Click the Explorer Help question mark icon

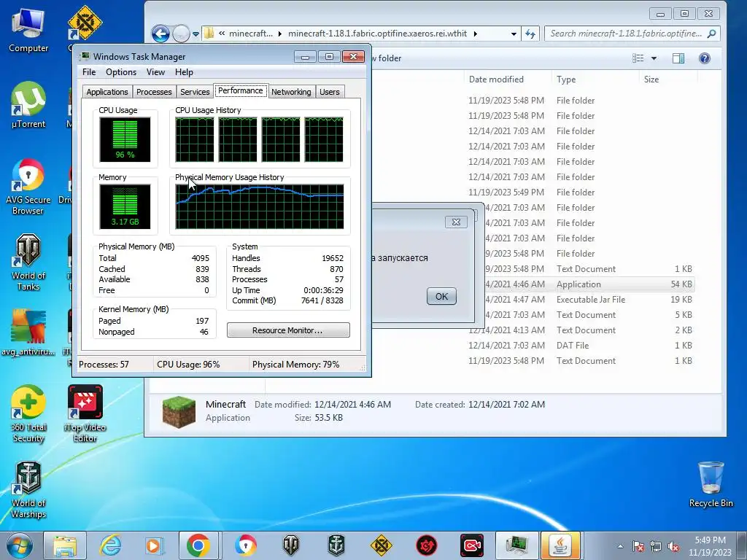(x=705, y=58)
